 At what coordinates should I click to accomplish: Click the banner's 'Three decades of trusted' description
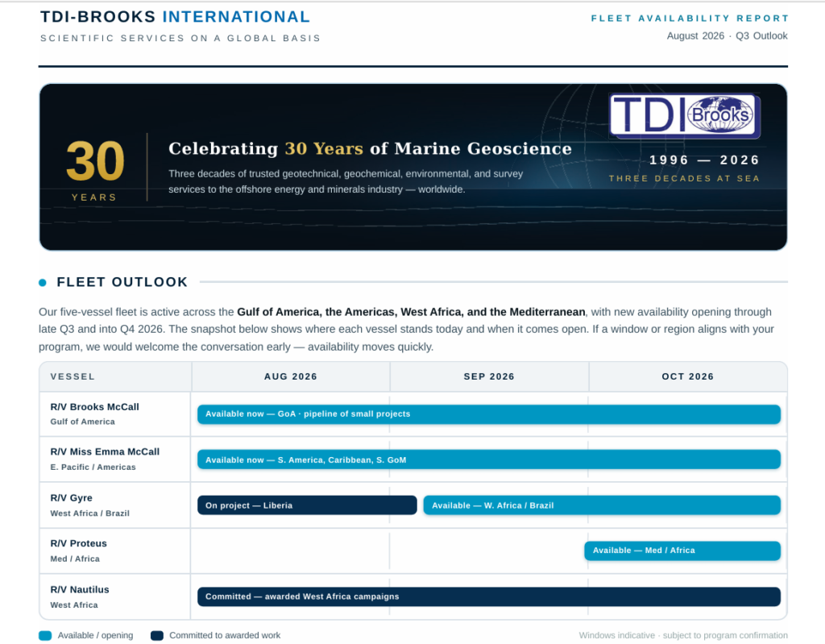(x=346, y=181)
